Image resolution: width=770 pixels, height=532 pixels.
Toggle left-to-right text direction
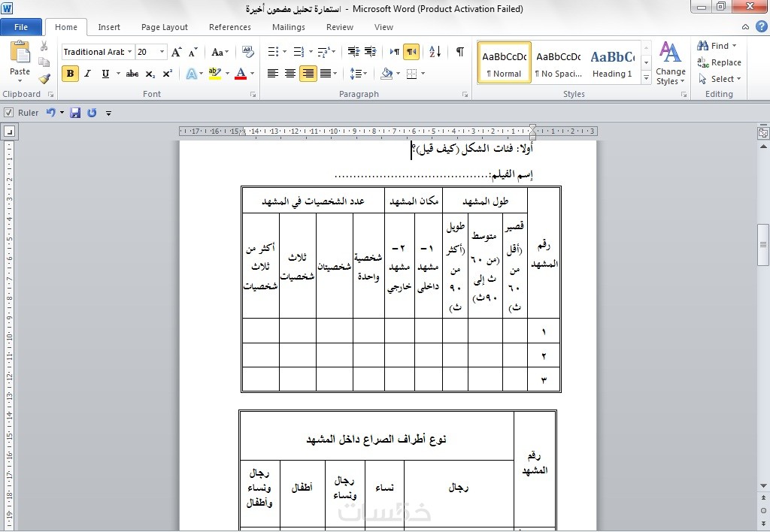pyautogui.click(x=394, y=52)
